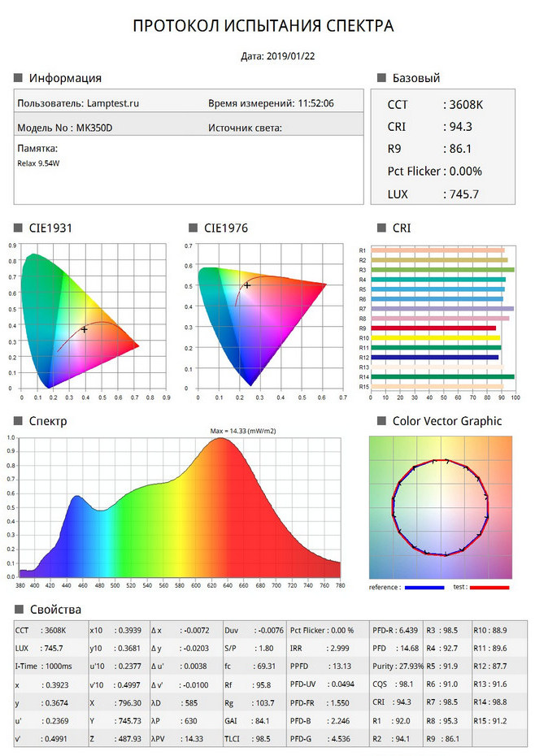
Task: Click 'Duv : -0.0076' cell
Action: point(254,630)
